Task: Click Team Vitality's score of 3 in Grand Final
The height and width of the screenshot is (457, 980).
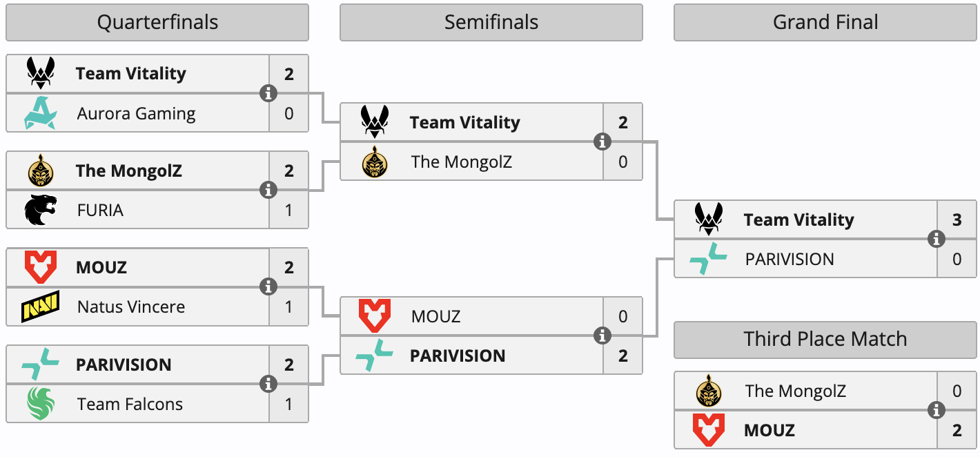Action: [957, 220]
